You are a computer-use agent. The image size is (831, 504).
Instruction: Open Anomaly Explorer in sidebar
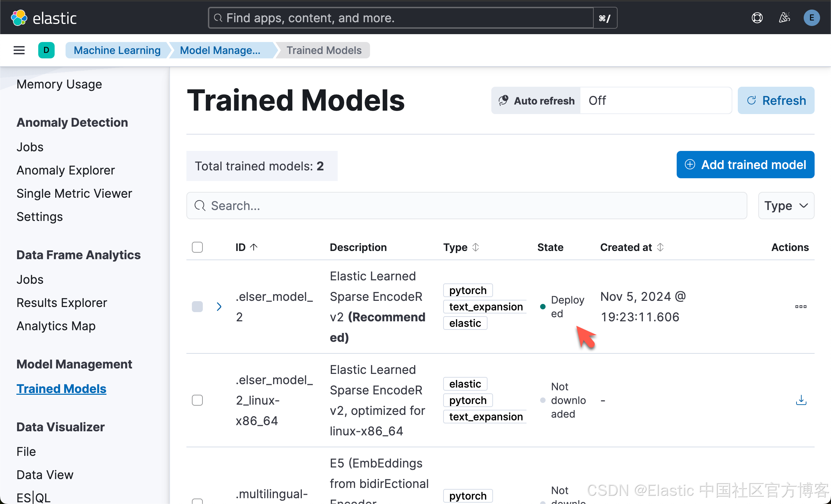(x=66, y=170)
